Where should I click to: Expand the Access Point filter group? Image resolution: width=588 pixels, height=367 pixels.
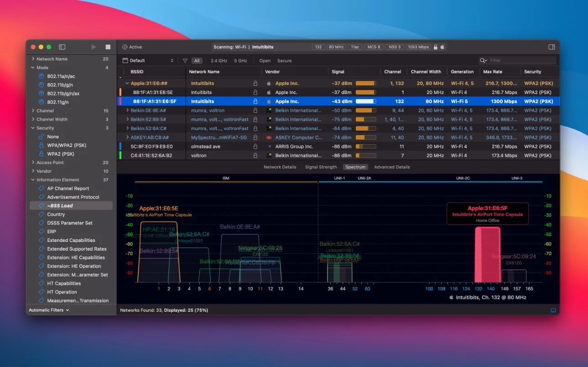(33, 163)
